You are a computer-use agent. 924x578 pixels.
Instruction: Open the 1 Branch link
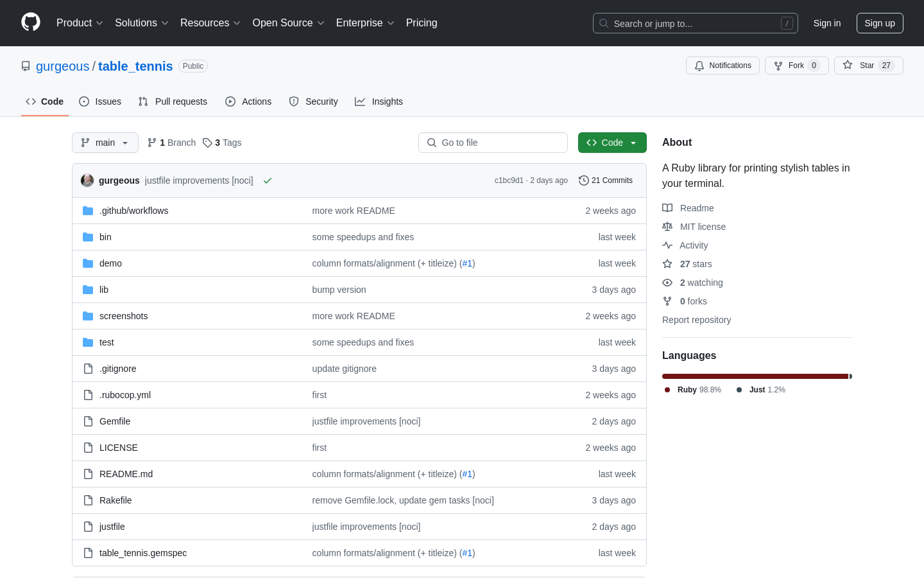[171, 143]
